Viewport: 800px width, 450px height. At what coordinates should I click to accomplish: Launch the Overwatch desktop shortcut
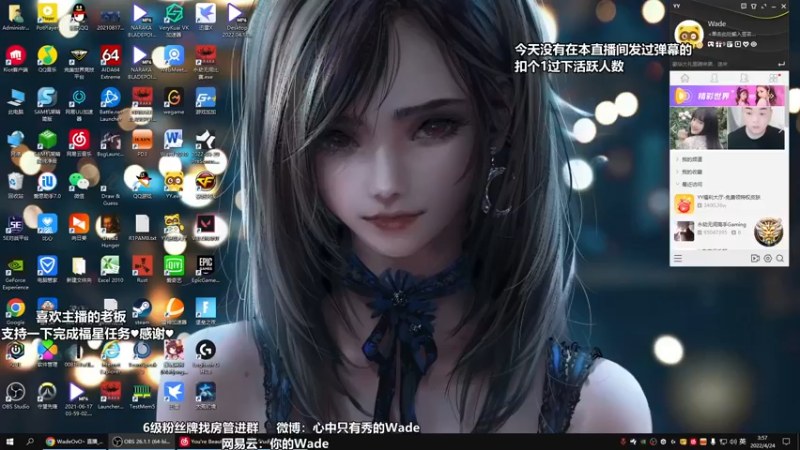pyautogui.click(x=47, y=396)
